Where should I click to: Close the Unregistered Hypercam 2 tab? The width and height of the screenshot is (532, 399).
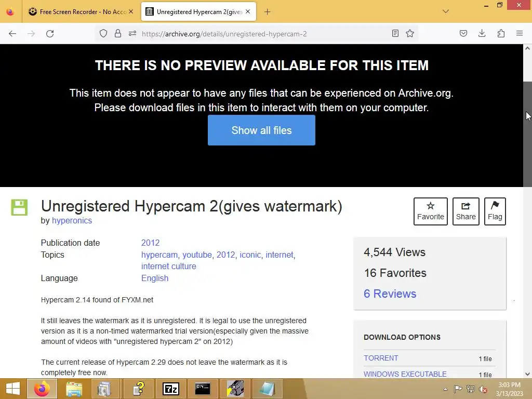coord(248,11)
